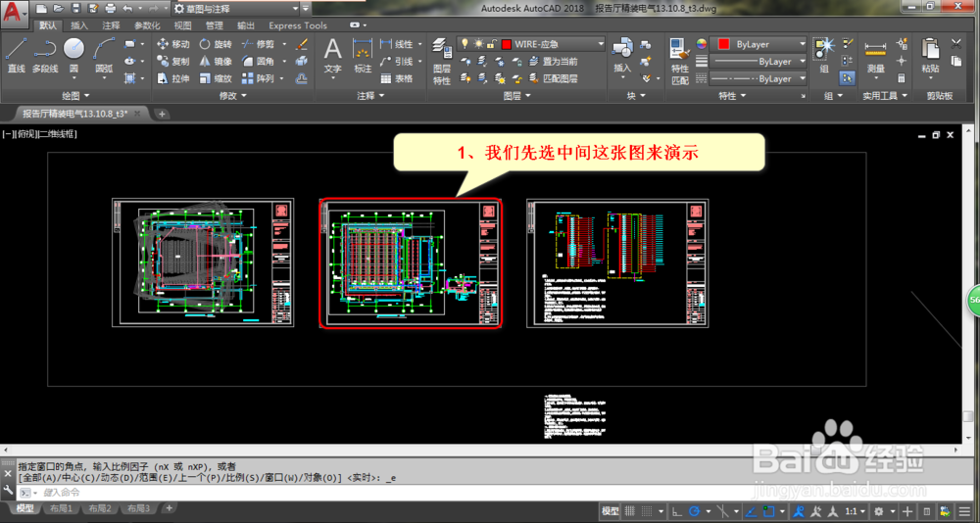The height and width of the screenshot is (523, 980).
Task: Click the 线性 linear dimension button
Action: click(397, 44)
